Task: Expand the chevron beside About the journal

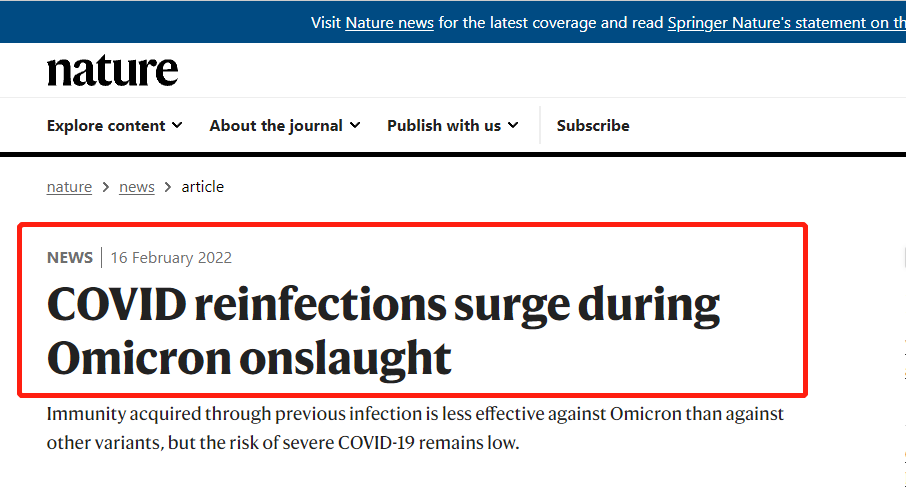Action: [x=355, y=125]
